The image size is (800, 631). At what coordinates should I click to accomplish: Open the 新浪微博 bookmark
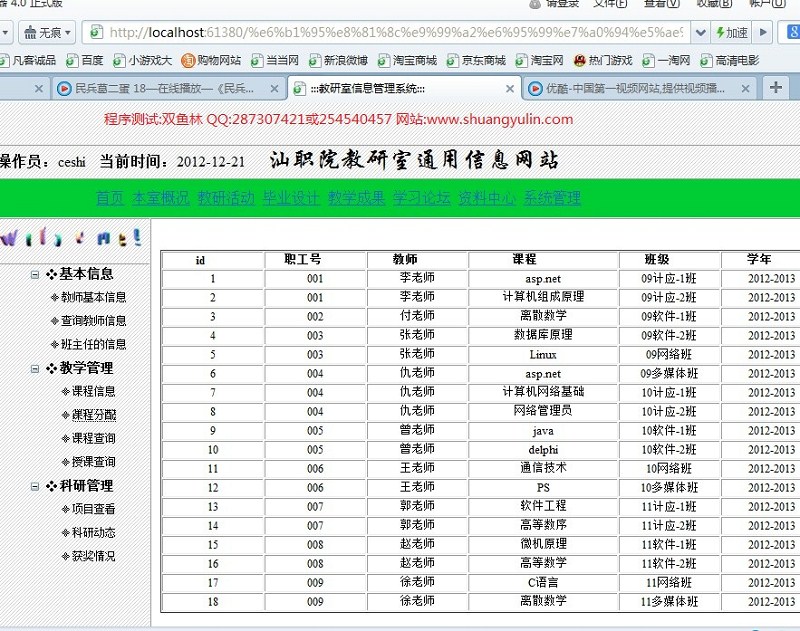click(339, 61)
